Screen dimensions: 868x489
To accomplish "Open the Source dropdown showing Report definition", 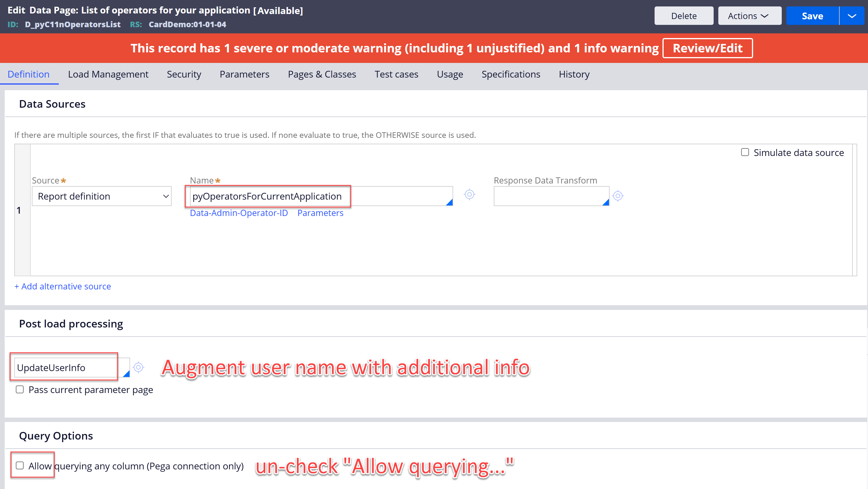I will click(x=101, y=196).
